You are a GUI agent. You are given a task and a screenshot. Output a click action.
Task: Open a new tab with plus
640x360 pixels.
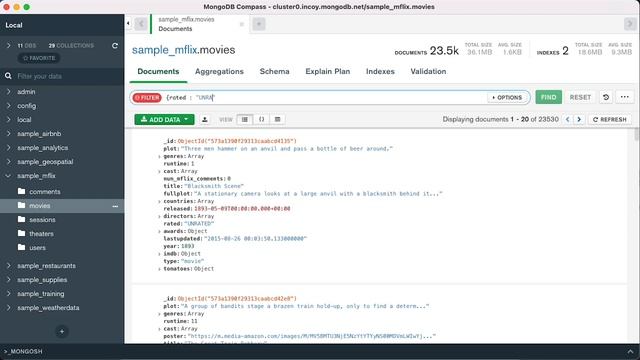pyautogui.click(x=259, y=24)
